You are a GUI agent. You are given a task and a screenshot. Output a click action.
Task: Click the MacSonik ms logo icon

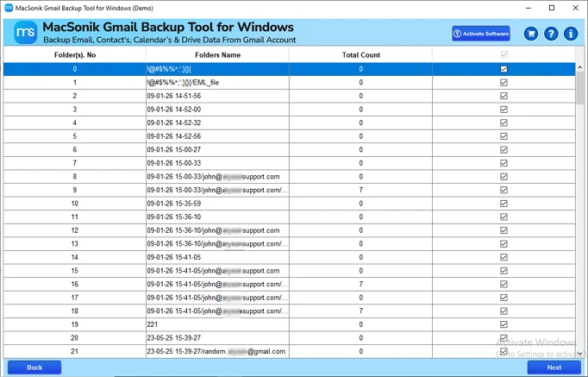pos(26,33)
